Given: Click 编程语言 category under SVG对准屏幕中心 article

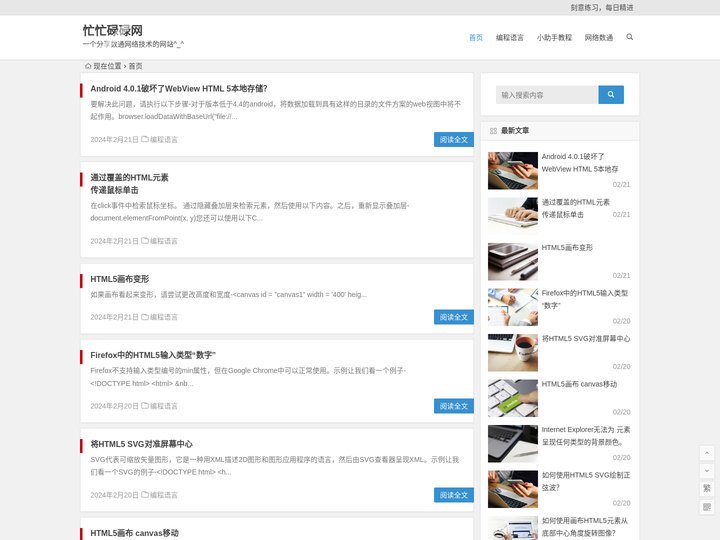Looking at the screenshot, I should click(x=163, y=495).
